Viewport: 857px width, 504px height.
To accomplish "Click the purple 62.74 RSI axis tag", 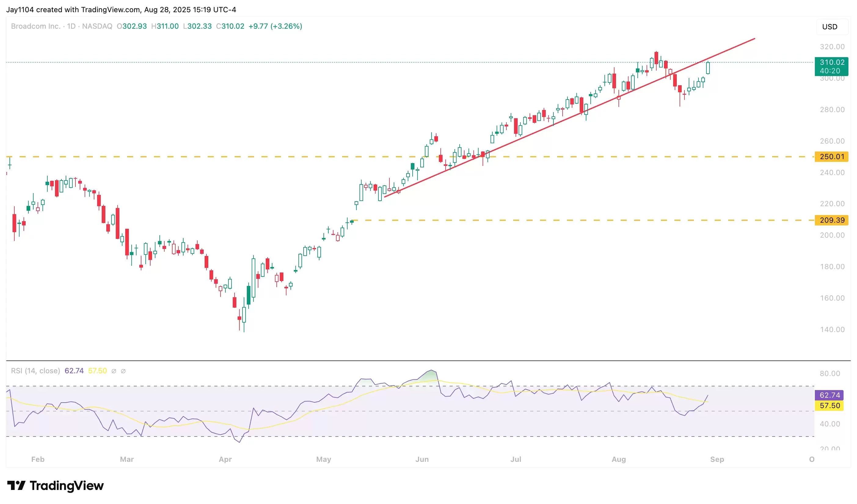I will click(x=829, y=395).
